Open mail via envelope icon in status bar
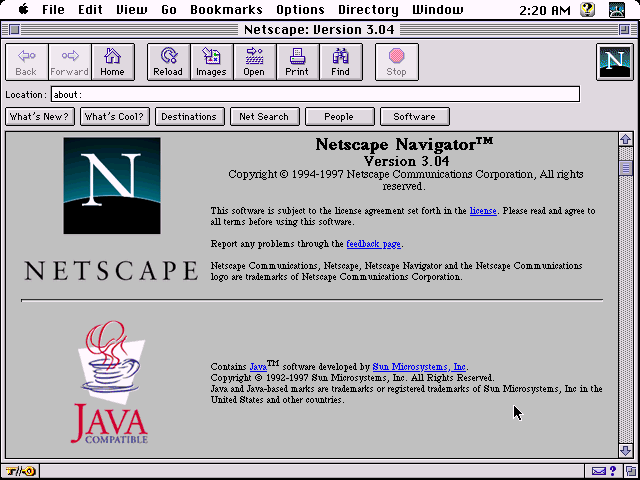 (599, 471)
